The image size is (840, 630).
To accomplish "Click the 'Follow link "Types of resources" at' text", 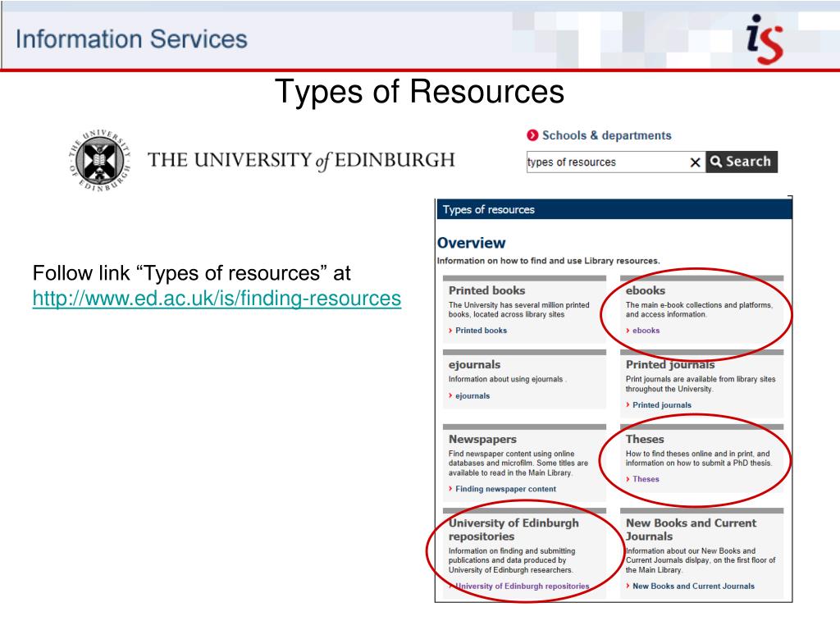I will [x=192, y=273].
